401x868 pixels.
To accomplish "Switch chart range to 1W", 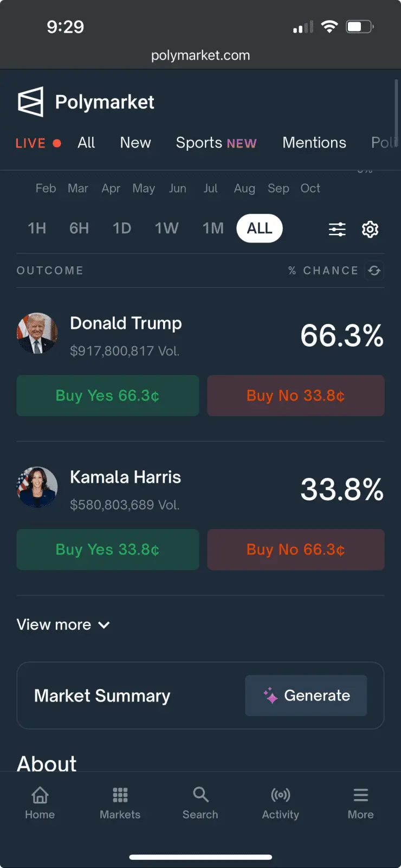I will click(166, 228).
